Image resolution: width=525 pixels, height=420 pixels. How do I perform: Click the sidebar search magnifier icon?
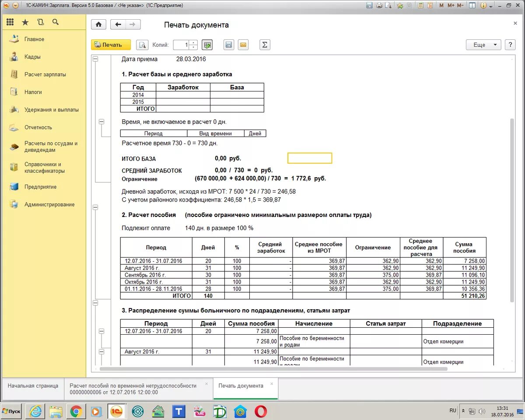point(55,22)
